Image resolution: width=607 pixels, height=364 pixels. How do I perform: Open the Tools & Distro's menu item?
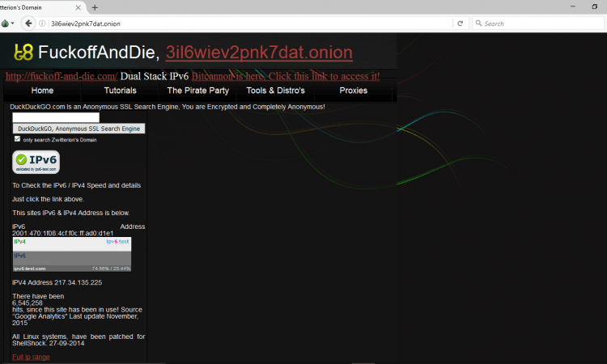(276, 91)
